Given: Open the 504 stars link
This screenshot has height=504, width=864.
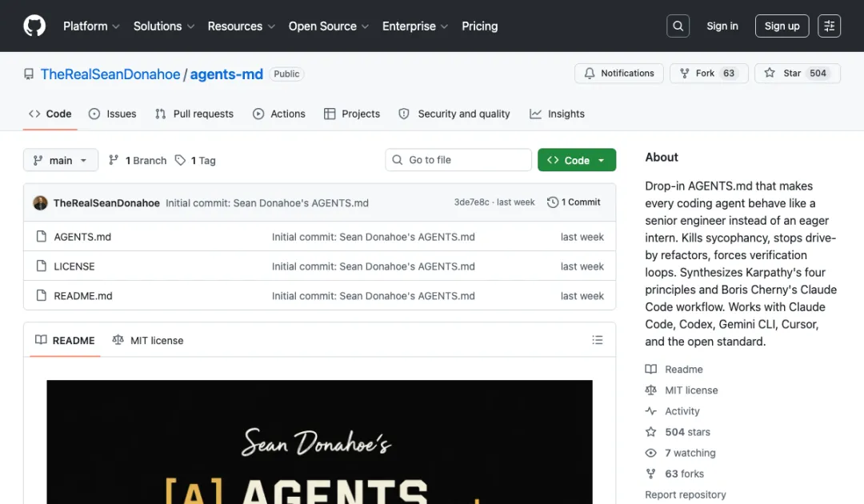Looking at the screenshot, I should coord(688,432).
